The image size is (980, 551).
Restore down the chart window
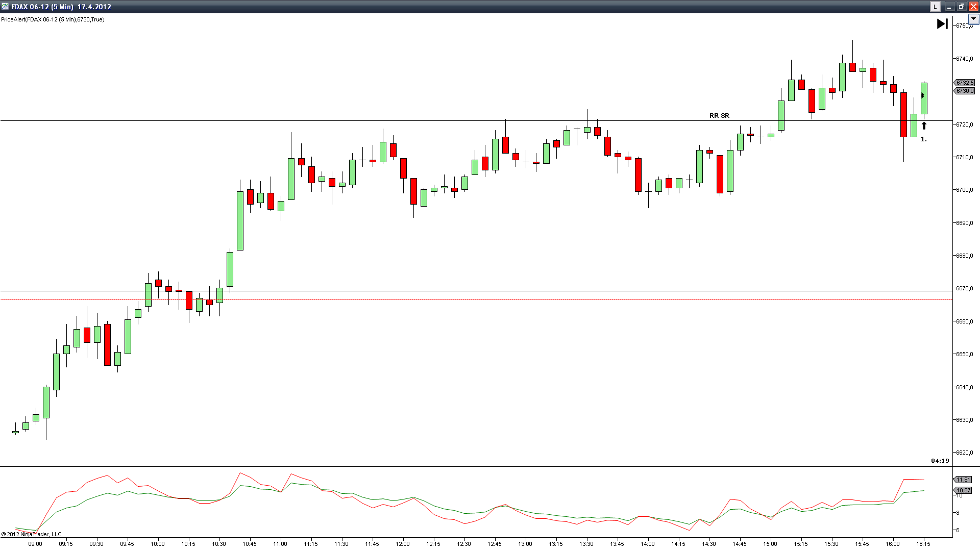tap(961, 7)
